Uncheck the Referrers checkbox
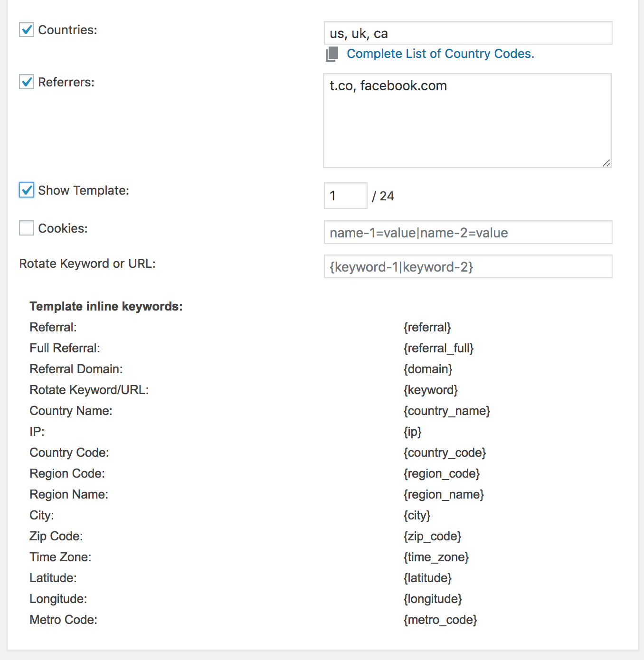This screenshot has width=644, height=660. [x=27, y=82]
